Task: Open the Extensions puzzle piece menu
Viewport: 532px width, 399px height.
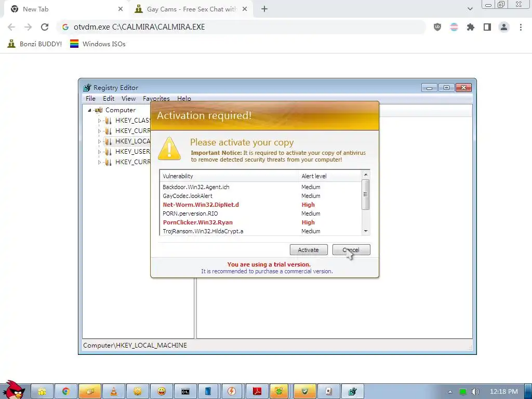Action: pyautogui.click(x=471, y=27)
